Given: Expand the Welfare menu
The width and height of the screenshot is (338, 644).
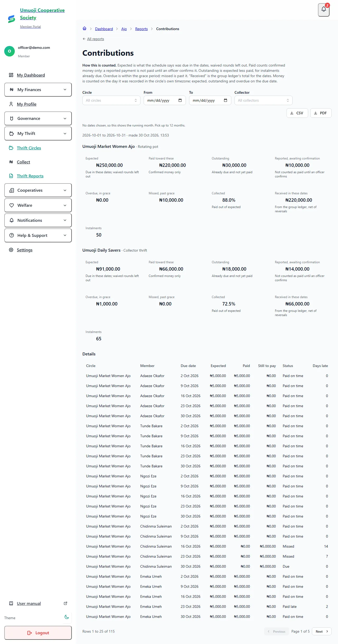Looking at the screenshot, I should pos(38,205).
